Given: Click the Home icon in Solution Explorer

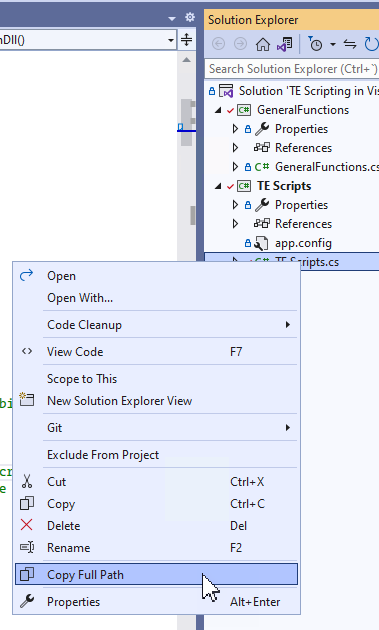Looking at the screenshot, I should pyautogui.click(x=263, y=44).
